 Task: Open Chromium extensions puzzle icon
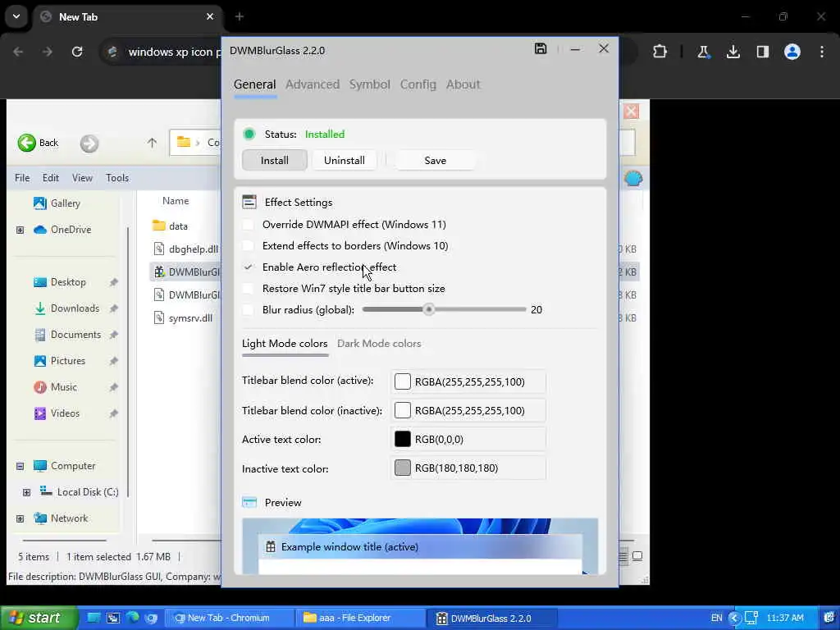tap(660, 52)
